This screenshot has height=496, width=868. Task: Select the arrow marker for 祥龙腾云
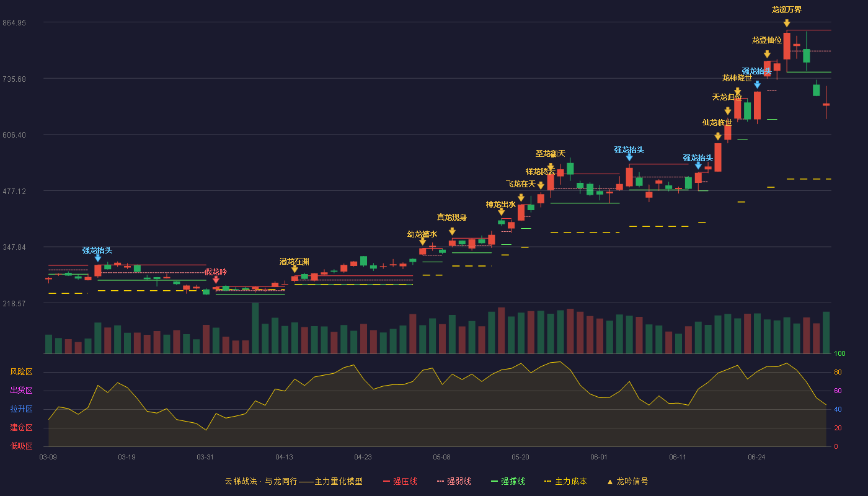541,185
